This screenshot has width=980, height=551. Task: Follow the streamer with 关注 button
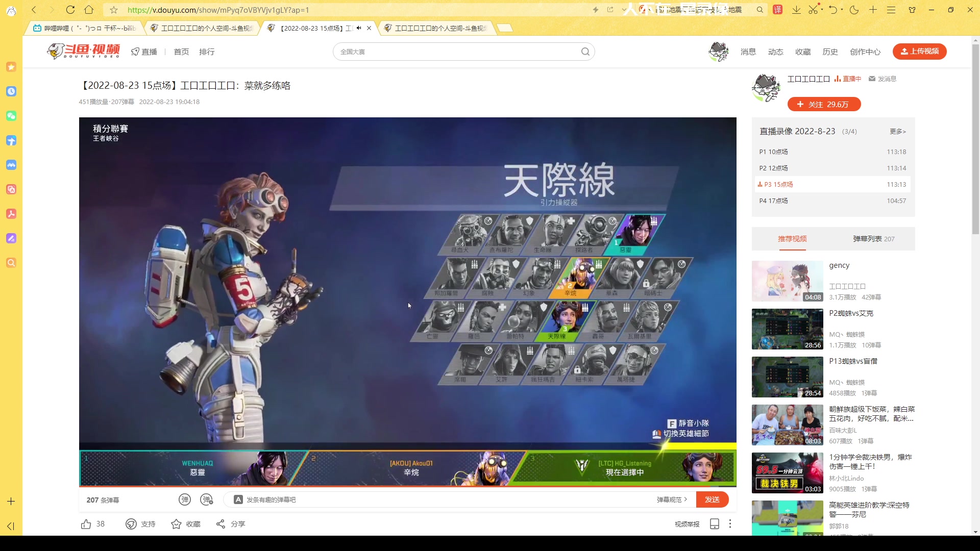[x=824, y=104]
